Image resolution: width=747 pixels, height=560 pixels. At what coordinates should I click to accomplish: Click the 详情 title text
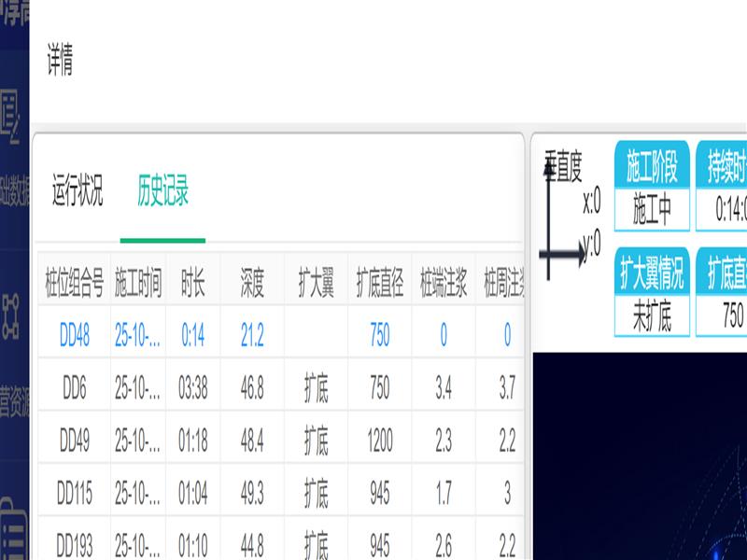click(x=60, y=63)
